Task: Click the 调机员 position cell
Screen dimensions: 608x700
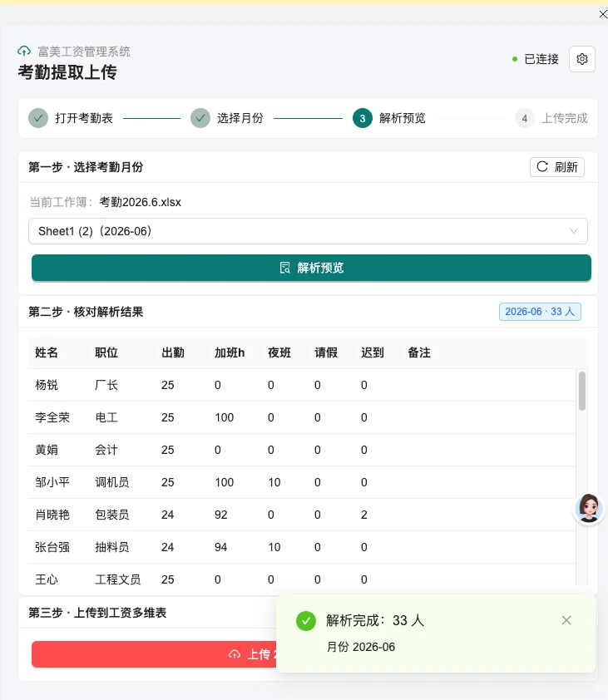Action: (x=112, y=482)
